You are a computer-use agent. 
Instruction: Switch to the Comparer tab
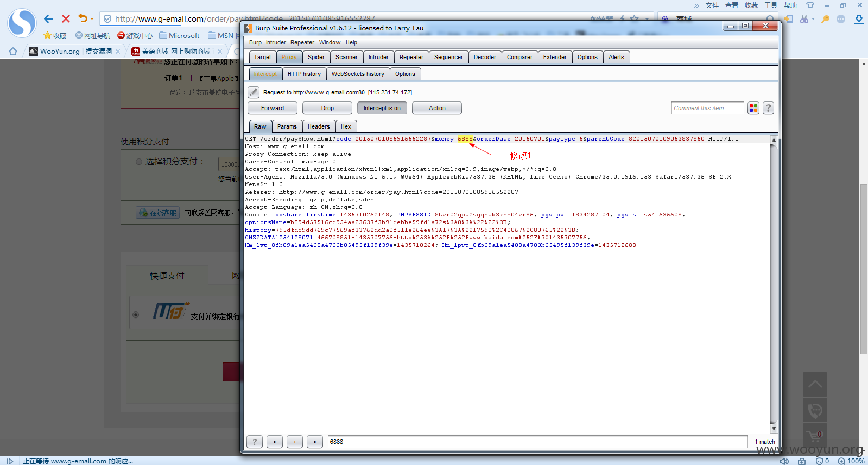click(519, 57)
